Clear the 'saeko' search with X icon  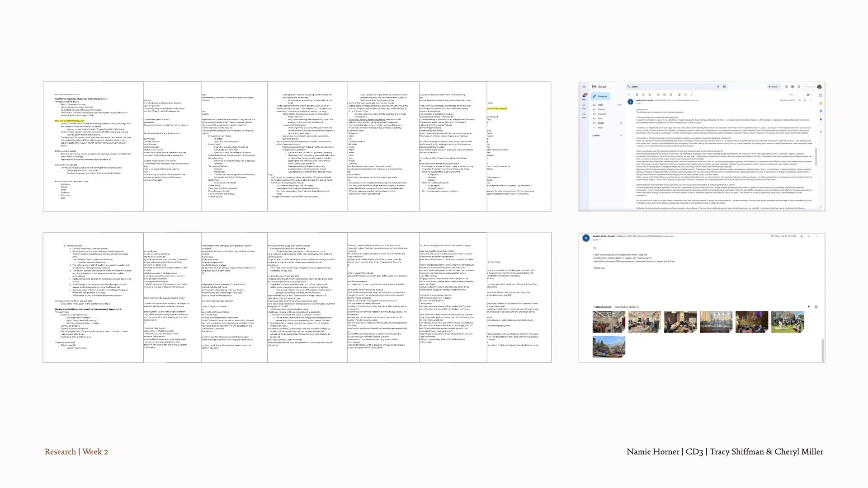[x=718, y=87]
